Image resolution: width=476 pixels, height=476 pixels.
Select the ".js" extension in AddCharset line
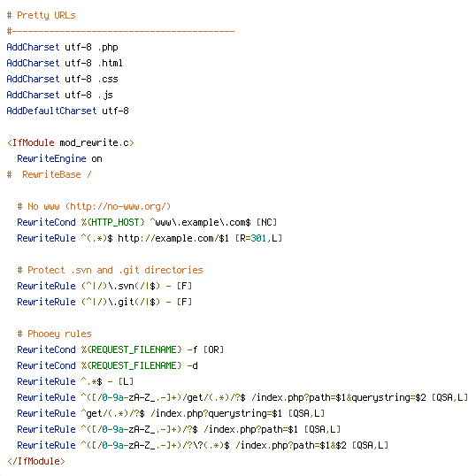click(x=105, y=95)
